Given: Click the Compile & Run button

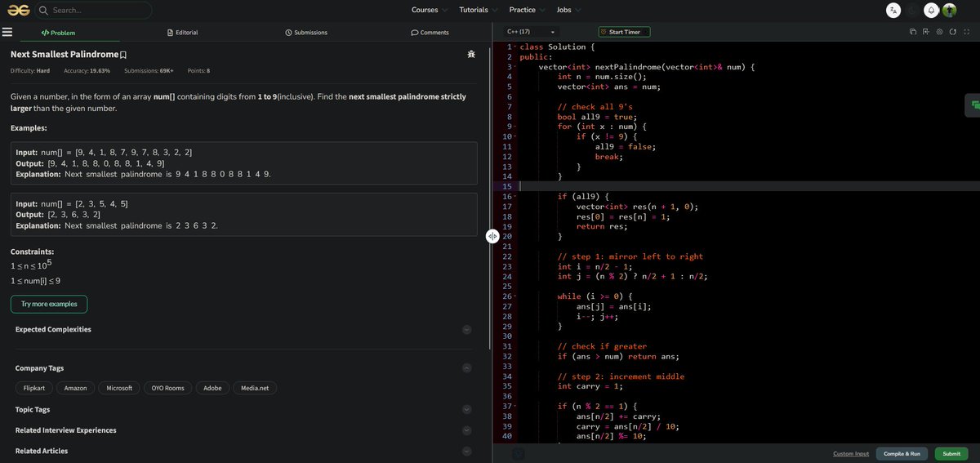Looking at the screenshot, I should tap(902, 453).
